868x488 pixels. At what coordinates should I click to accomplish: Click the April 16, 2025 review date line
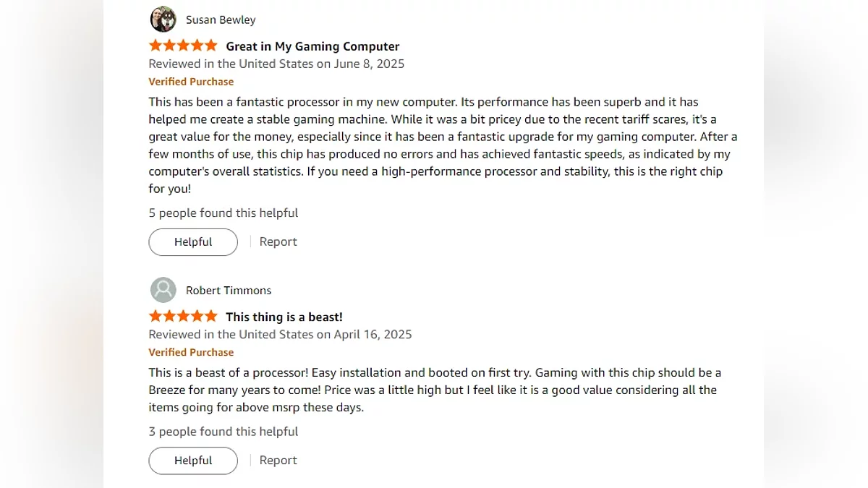coord(280,334)
